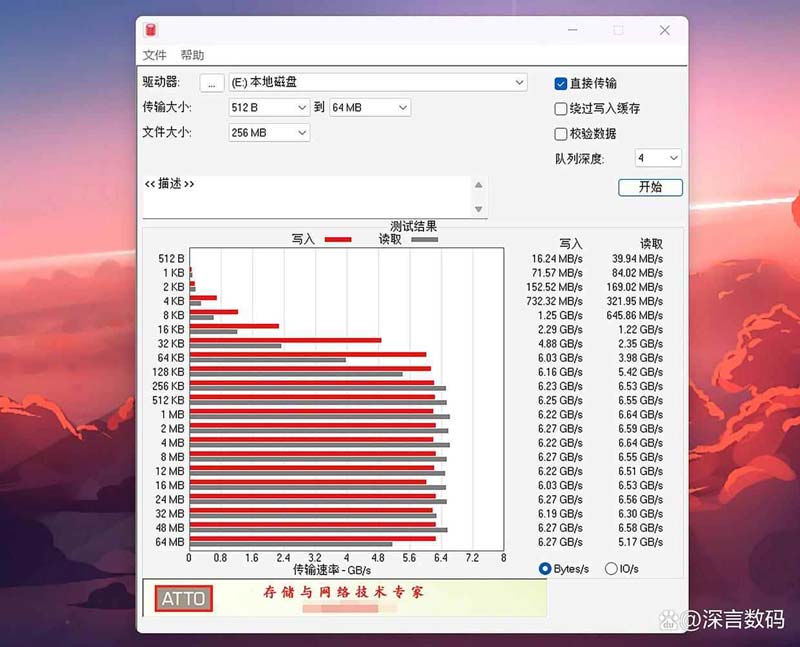Click the 读取 results column header
Screen dimensions: 800x647
pyautogui.click(x=652, y=244)
